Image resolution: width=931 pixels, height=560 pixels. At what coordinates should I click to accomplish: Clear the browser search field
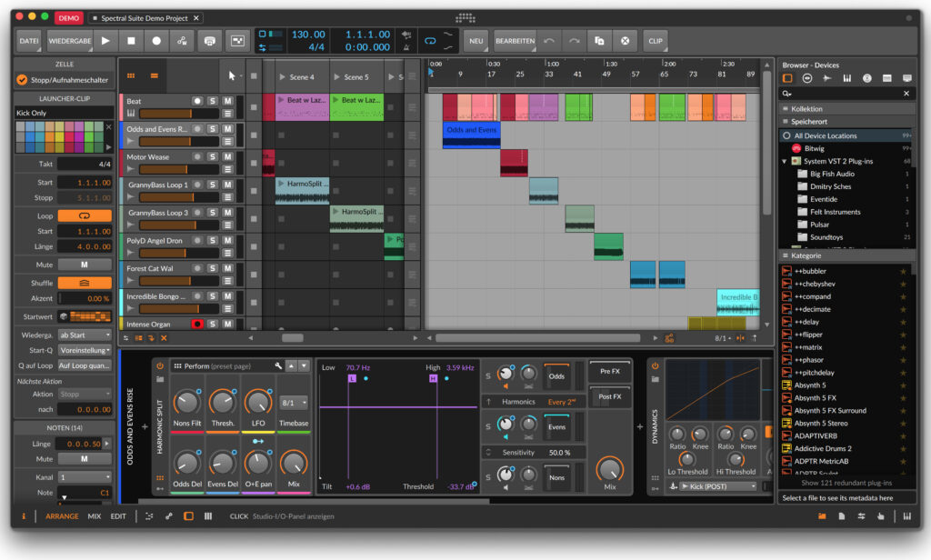click(x=906, y=94)
